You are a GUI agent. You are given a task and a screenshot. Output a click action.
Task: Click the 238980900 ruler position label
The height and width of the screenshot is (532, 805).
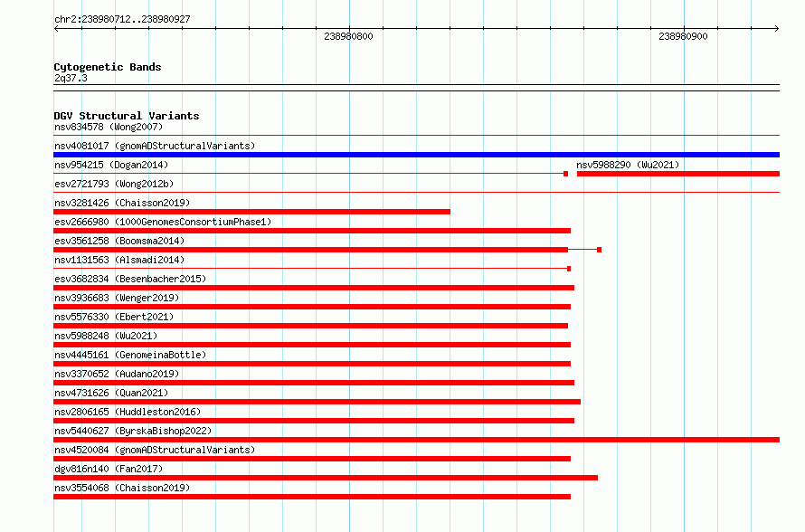(x=683, y=36)
